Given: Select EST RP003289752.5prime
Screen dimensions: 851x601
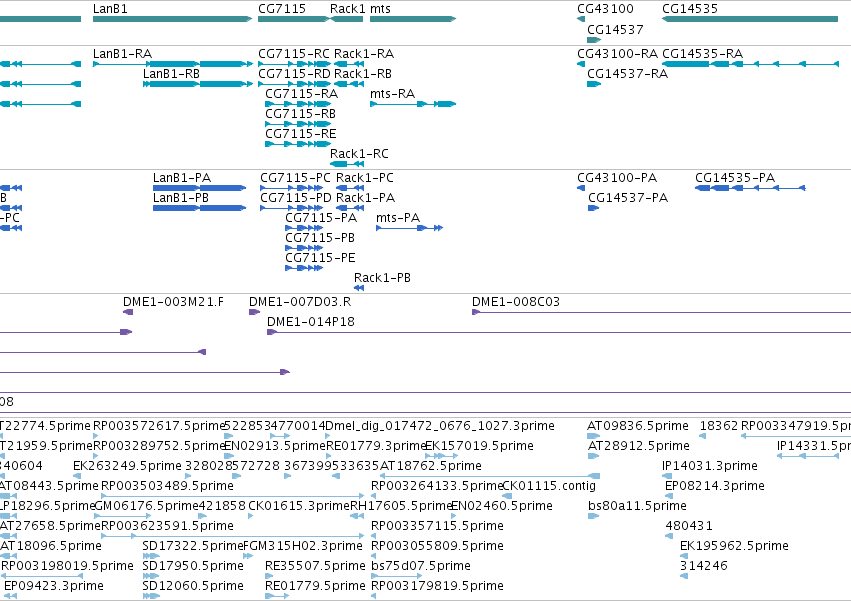Looking at the screenshot, I should pyautogui.click(x=96, y=456).
